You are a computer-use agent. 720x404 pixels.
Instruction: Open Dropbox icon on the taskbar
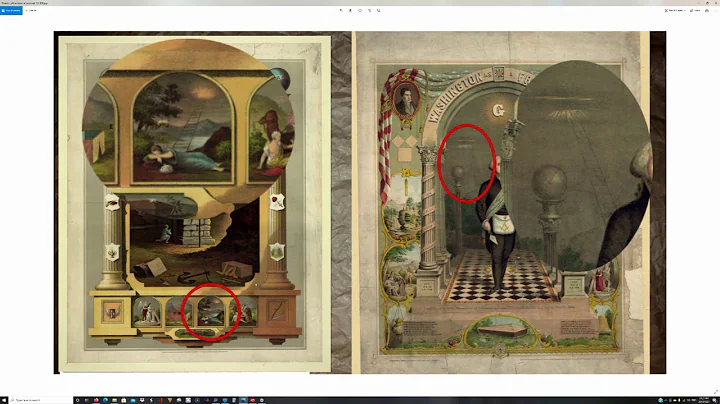[142, 400]
